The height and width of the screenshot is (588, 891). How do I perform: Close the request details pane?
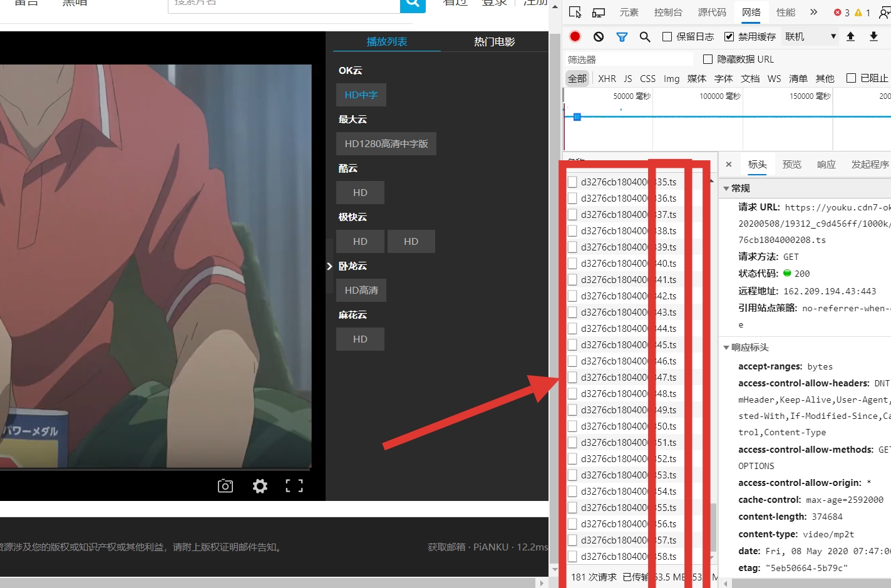click(x=729, y=164)
